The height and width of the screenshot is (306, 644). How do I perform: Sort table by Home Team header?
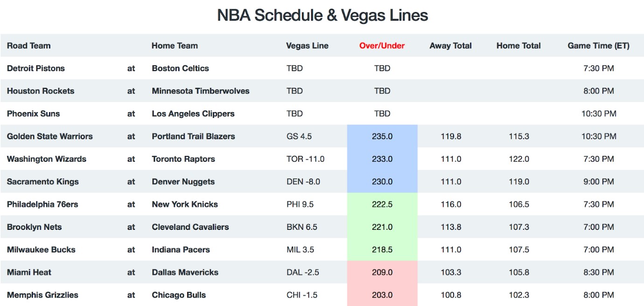click(175, 46)
